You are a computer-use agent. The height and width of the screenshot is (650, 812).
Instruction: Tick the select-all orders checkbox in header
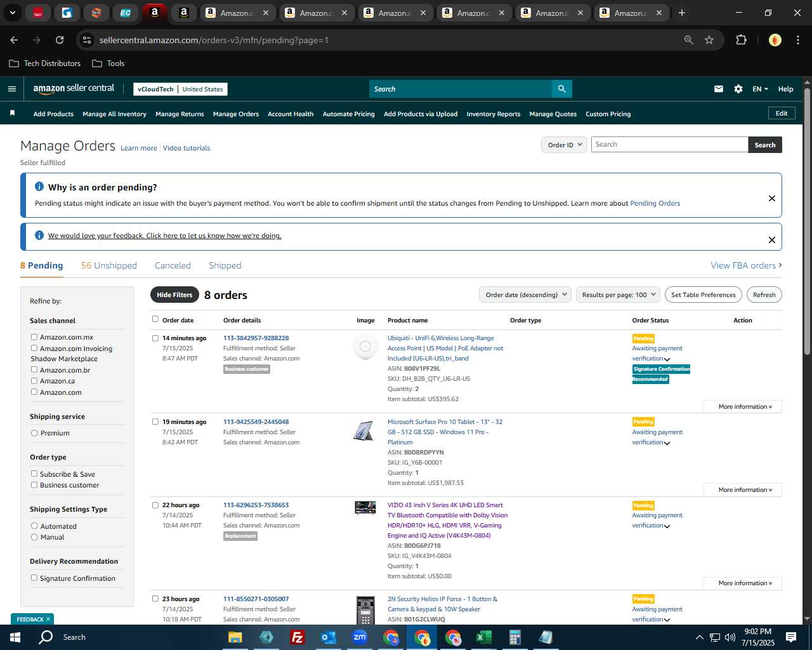[155, 319]
